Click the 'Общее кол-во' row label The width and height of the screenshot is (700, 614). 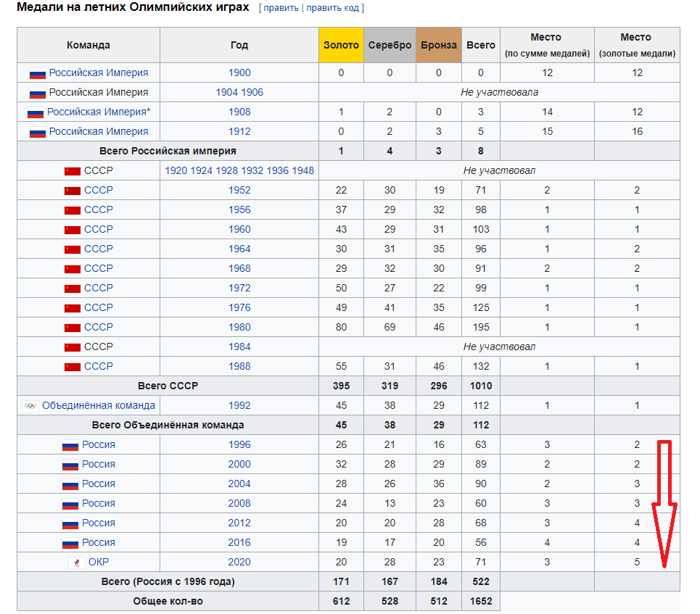pyautogui.click(x=168, y=602)
